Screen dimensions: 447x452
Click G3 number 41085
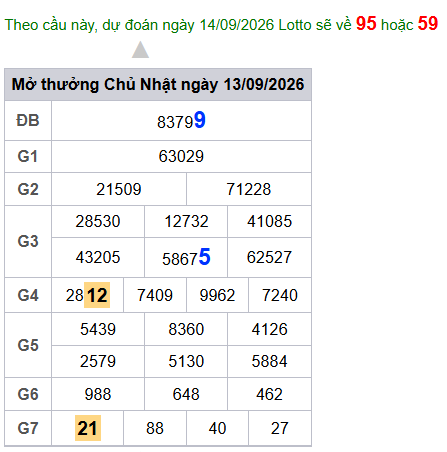tap(269, 221)
